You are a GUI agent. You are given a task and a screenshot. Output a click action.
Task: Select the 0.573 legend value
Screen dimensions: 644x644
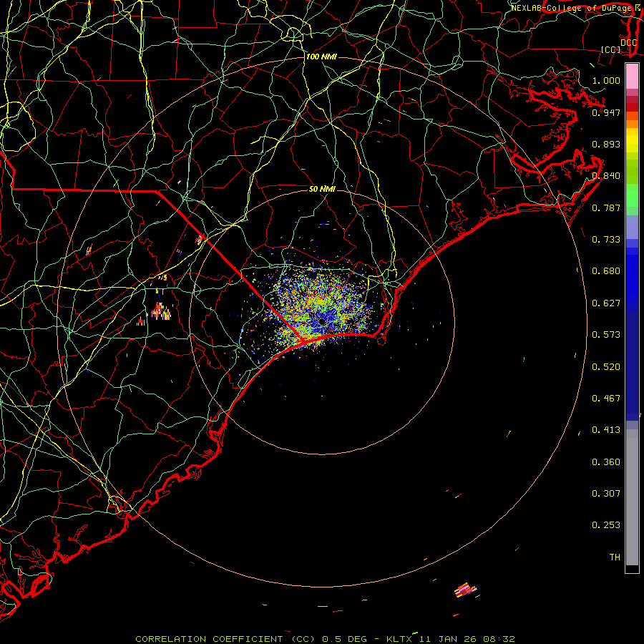(x=606, y=335)
